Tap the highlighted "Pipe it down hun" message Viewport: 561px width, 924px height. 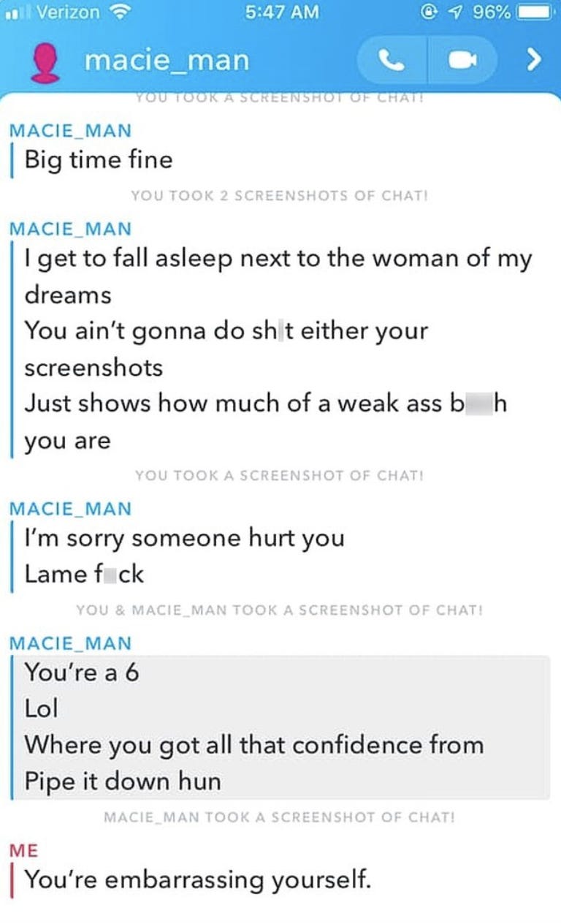(x=123, y=781)
